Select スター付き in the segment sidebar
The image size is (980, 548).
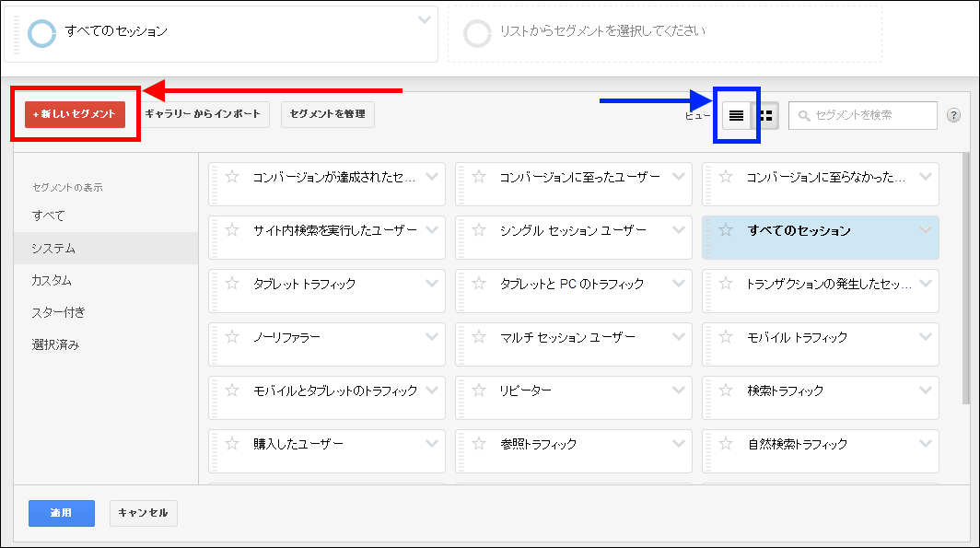58,312
